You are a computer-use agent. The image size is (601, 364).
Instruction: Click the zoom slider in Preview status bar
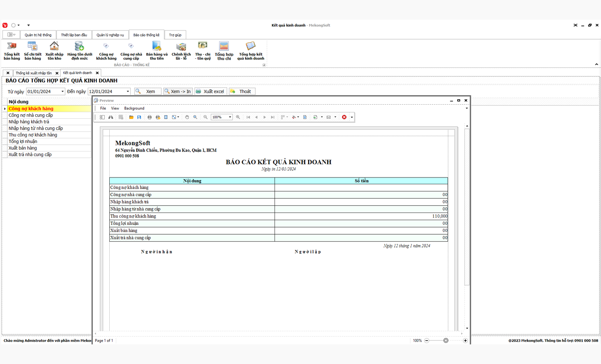(446, 340)
